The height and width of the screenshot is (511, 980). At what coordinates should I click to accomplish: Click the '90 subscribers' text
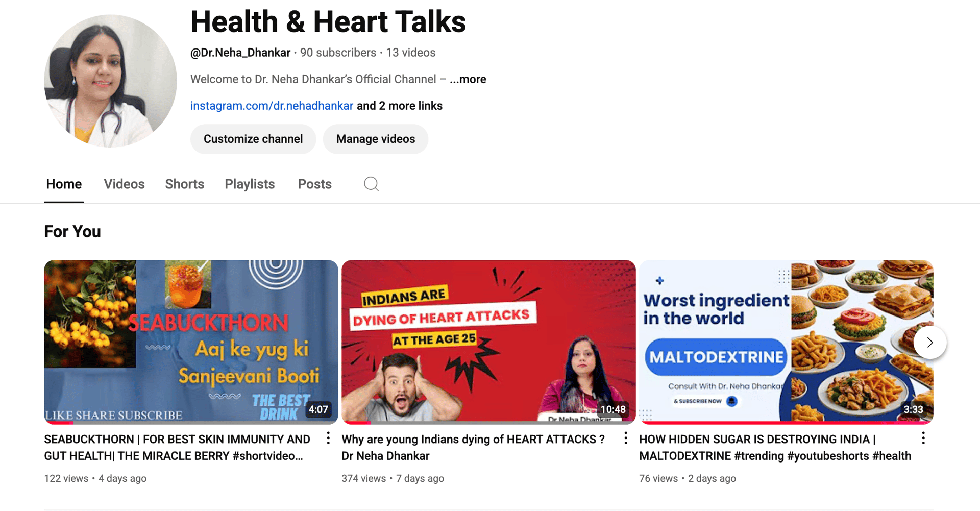[338, 53]
